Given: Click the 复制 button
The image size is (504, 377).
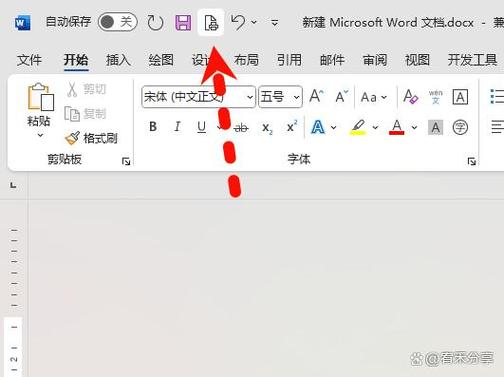Looking at the screenshot, I should click(x=85, y=114).
